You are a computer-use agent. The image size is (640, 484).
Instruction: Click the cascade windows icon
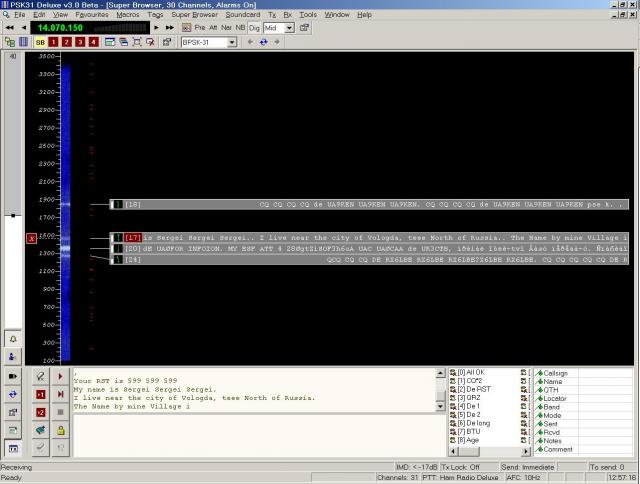point(123,42)
